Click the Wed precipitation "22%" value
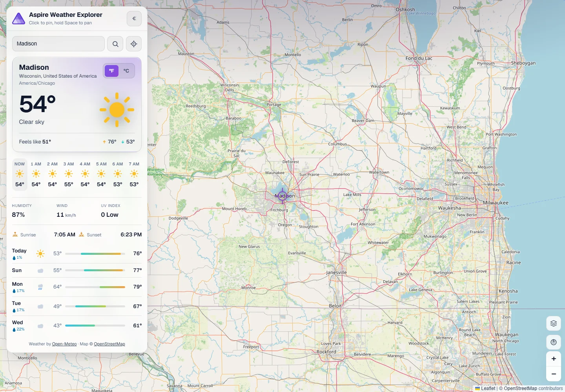The width and height of the screenshot is (565, 392). 20,329
